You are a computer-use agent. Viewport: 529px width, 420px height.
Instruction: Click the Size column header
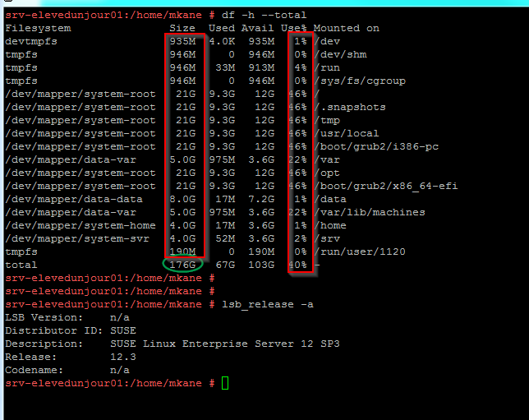[x=182, y=28]
